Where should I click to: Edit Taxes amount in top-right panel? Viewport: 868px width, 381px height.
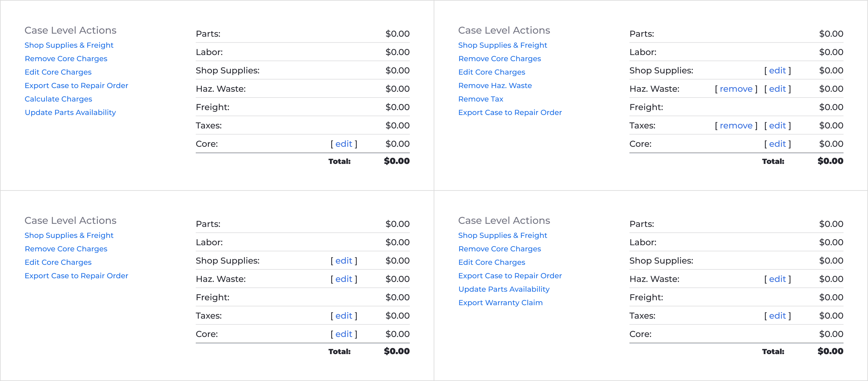pyautogui.click(x=777, y=126)
